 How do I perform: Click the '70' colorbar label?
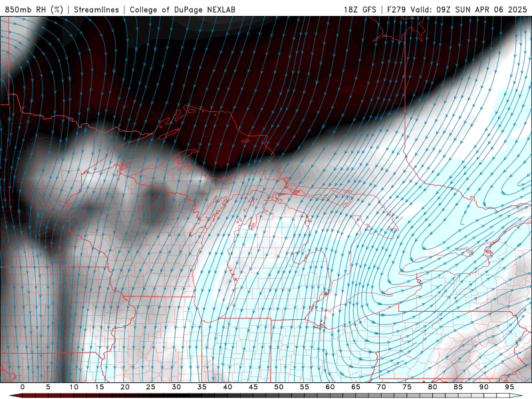coord(381,387)
